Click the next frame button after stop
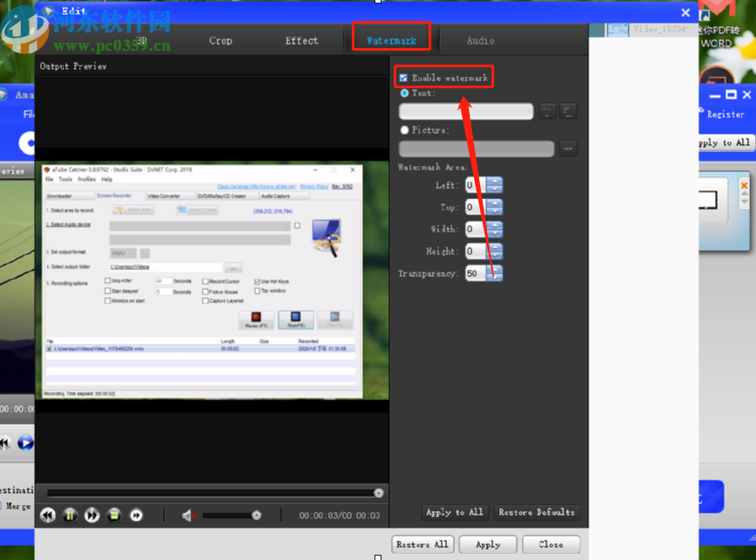756x560 pixels. (136, 515)
